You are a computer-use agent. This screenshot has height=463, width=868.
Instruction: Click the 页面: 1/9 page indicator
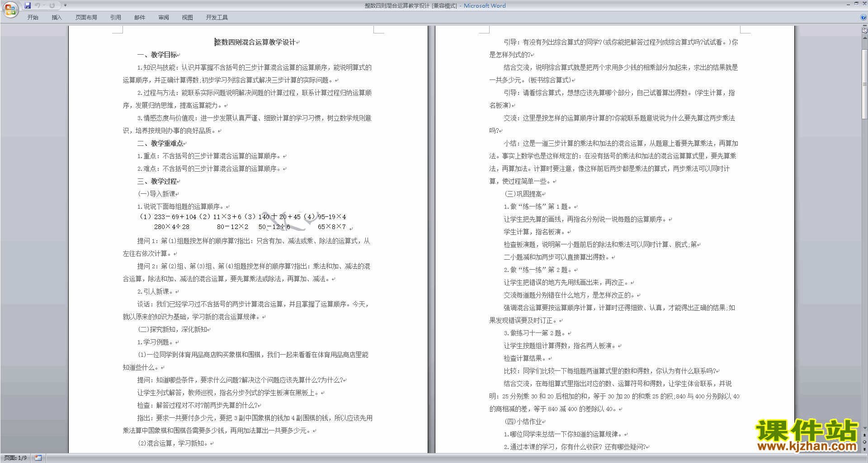[15, 458]
